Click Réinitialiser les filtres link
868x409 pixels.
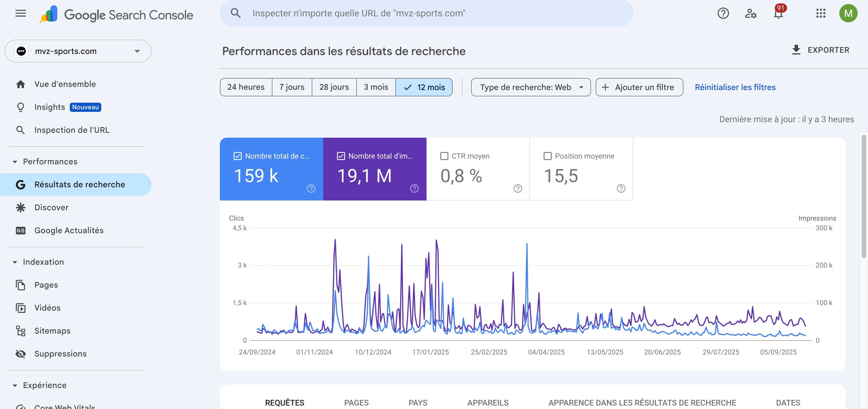coord(735,87)
